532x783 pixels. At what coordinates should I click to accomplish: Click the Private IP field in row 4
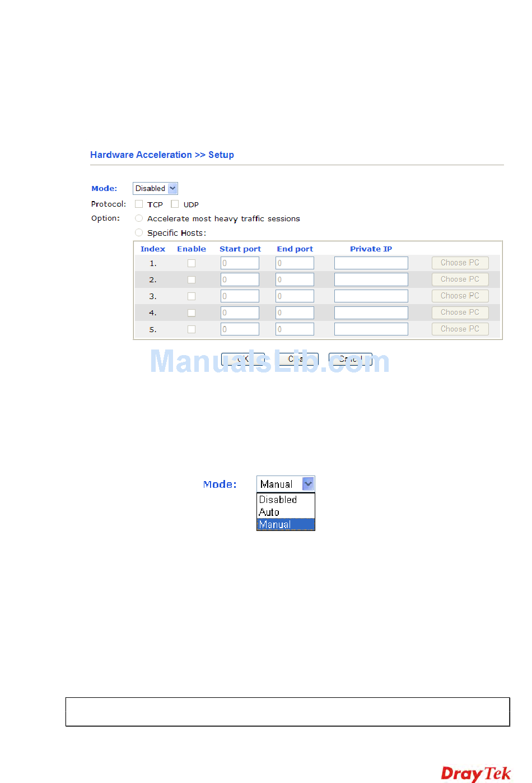371,313
